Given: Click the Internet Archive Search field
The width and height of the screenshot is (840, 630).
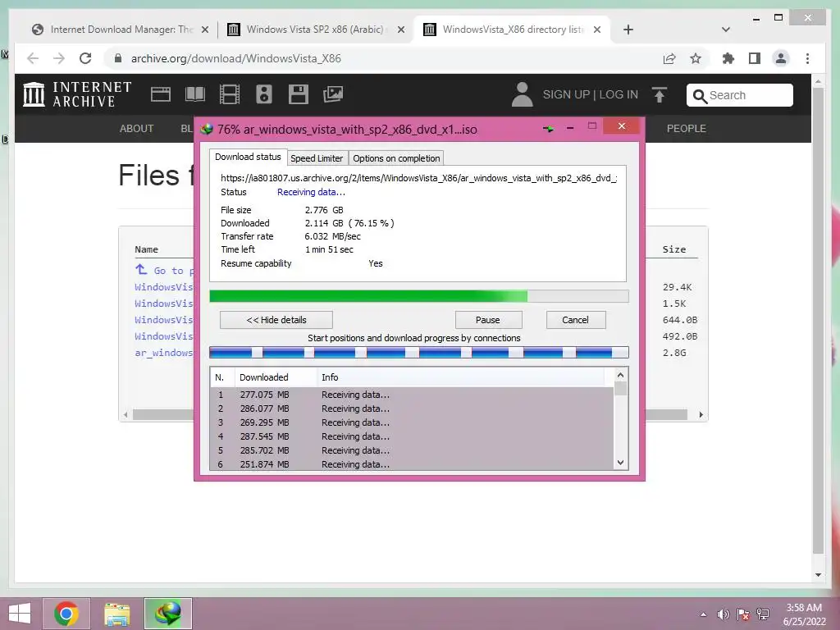Looking at the screenshot, I should pyautogui.click(x=740, y=95).
